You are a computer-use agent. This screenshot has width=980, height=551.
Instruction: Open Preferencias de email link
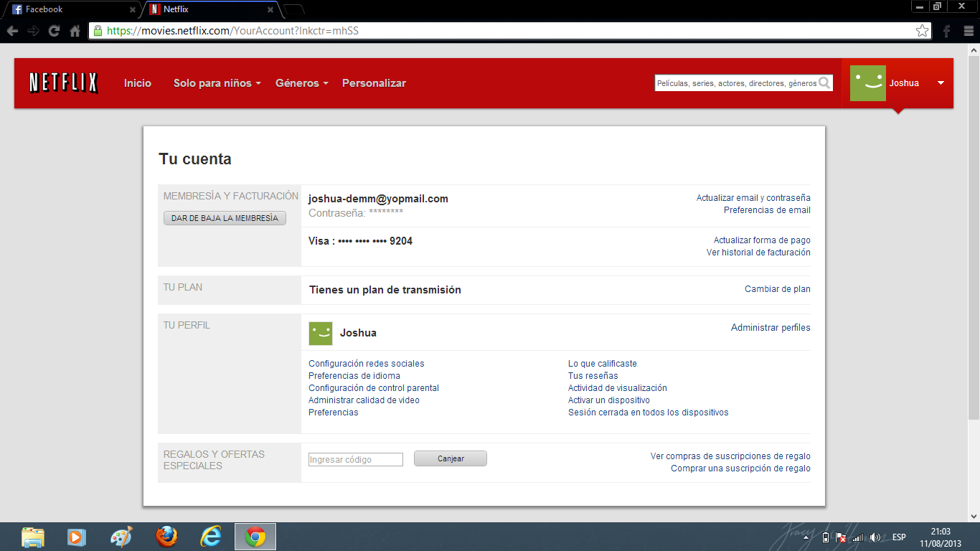pyautogui.click(x=767, y=210)
